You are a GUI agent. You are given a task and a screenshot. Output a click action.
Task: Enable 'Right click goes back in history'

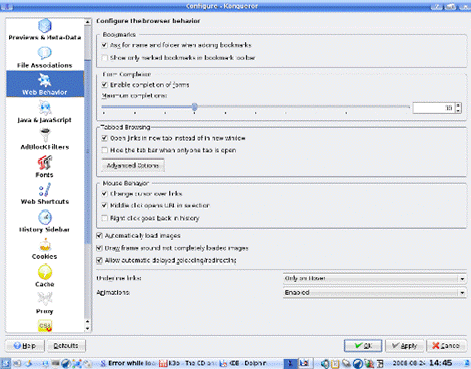[105, 218]
